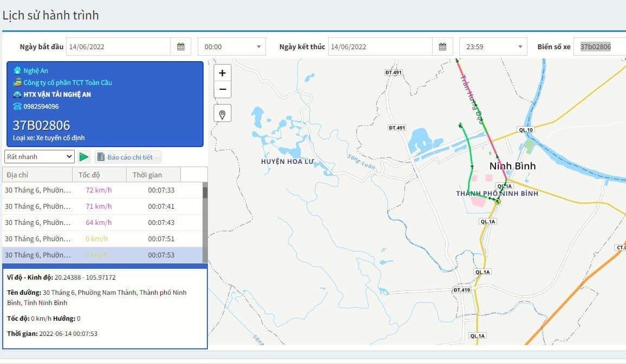Click the Tốc độ 0 km/h Hướng line
This screenshot has height=364, width=626.
pyautogui.click(x=43, y=319)
